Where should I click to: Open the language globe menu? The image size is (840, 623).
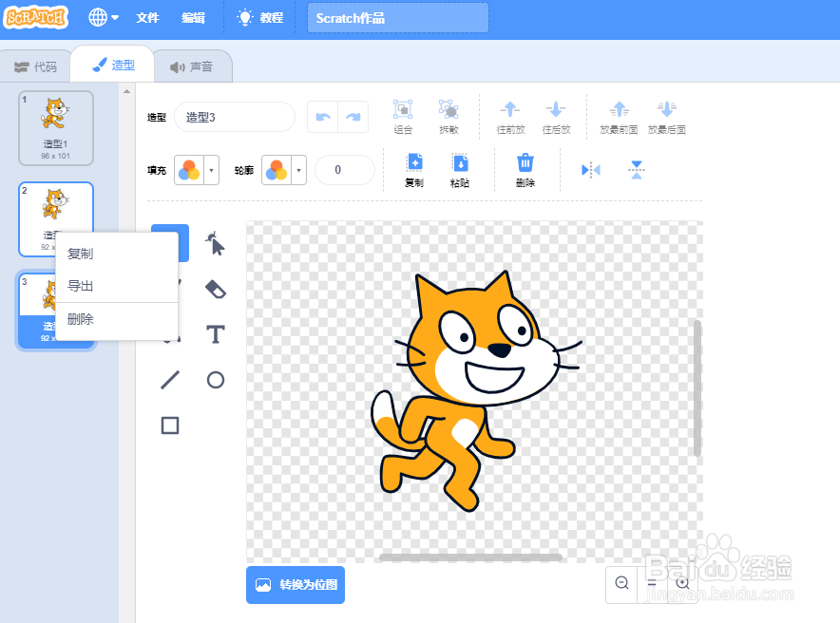click(104, 18)
